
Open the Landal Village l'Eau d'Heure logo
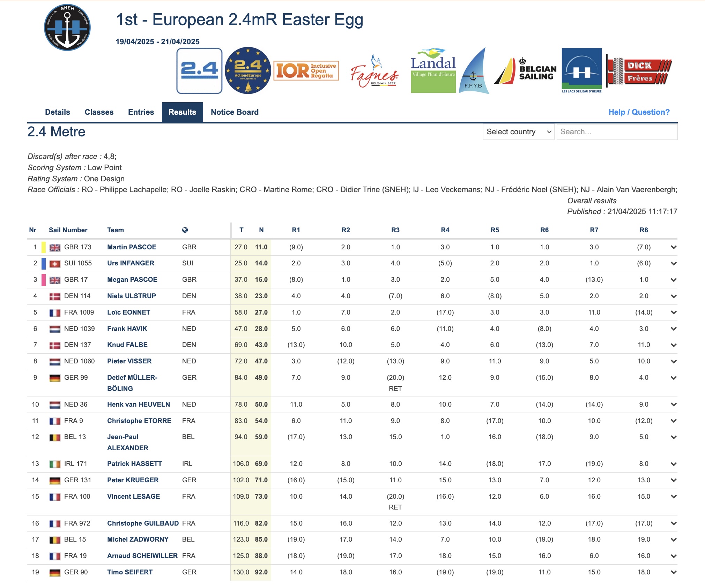pos(433,71)
